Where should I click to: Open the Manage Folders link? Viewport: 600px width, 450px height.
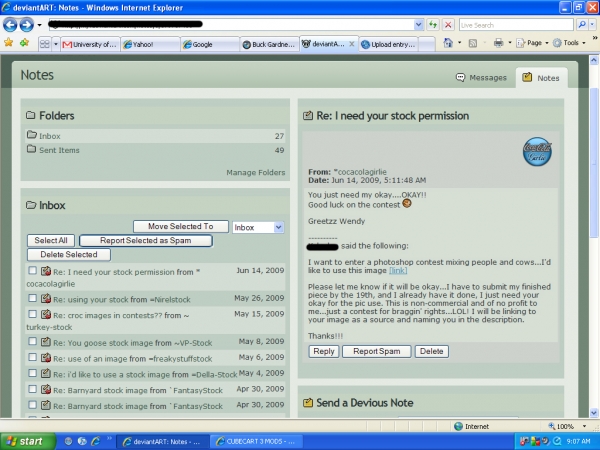256,173
